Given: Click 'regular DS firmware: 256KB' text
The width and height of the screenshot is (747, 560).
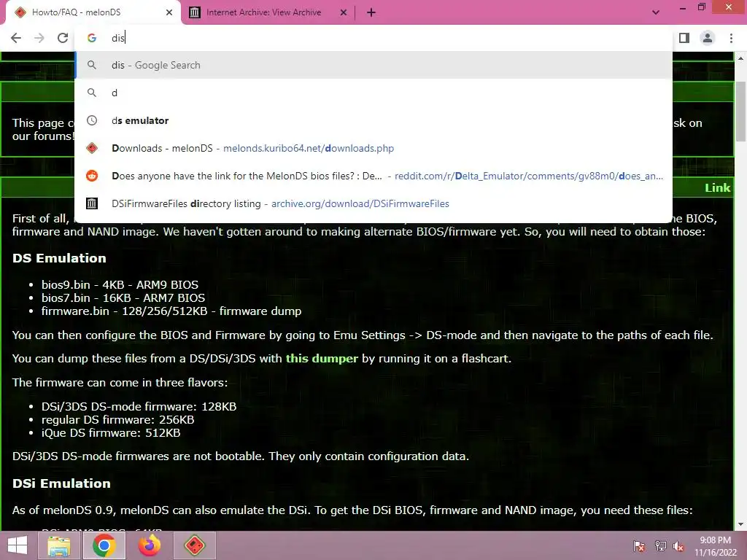Looking at the screenshot, I should click(117, 420).
